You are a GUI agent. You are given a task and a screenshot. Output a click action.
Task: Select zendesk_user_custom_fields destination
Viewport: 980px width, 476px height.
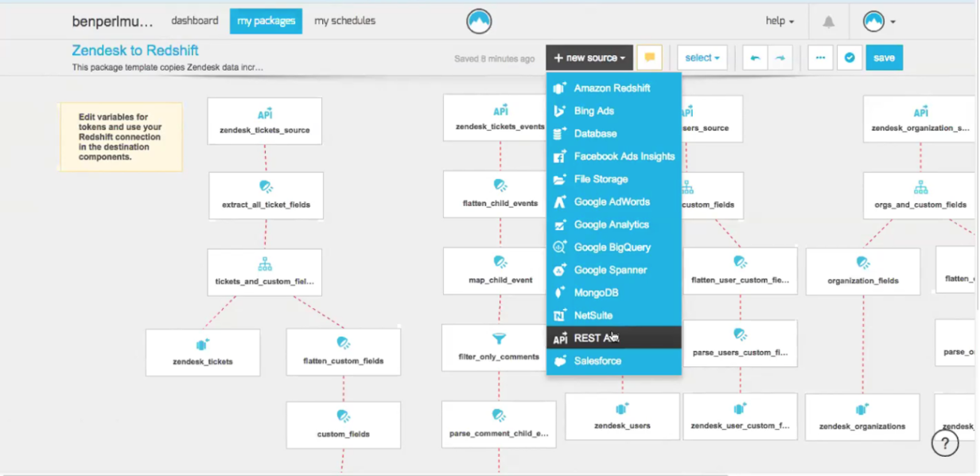pyautogui.click(x=740, y=416)
